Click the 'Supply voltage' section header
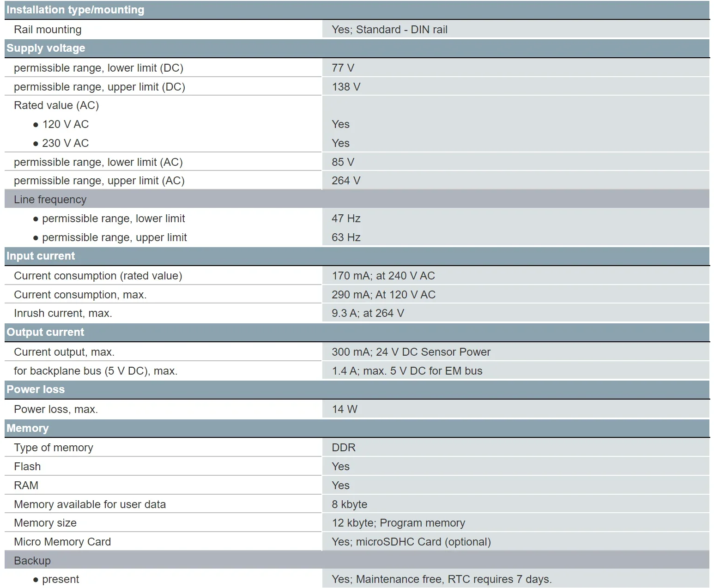The height and width of the screenshot is (588, 714). 357,48
